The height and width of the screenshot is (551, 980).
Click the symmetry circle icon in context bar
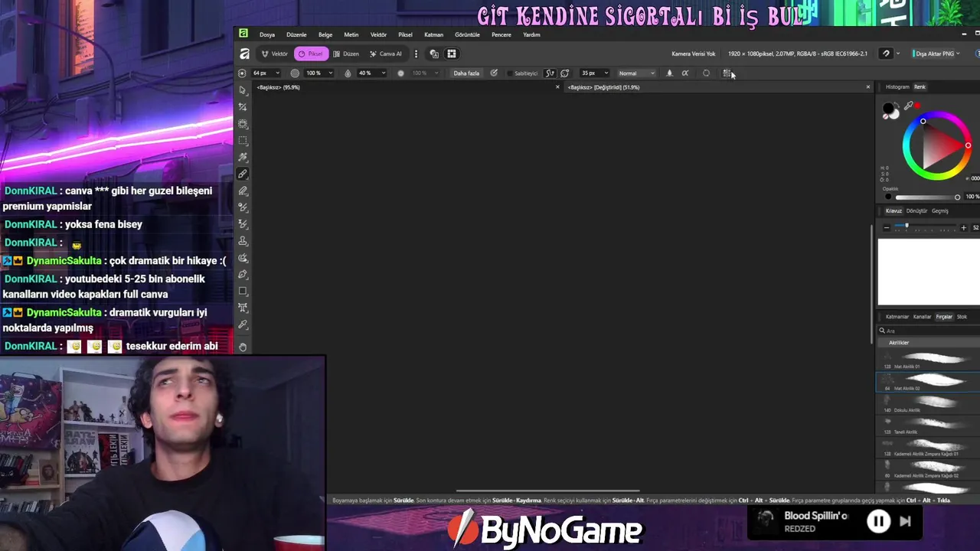pos(706,73)
